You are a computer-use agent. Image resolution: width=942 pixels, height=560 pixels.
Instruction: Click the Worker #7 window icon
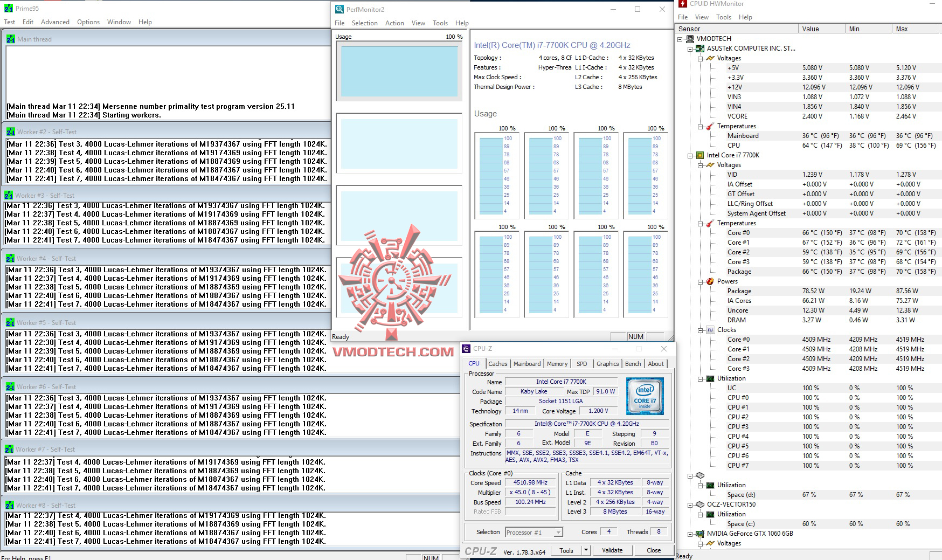[x=9, y=449]
